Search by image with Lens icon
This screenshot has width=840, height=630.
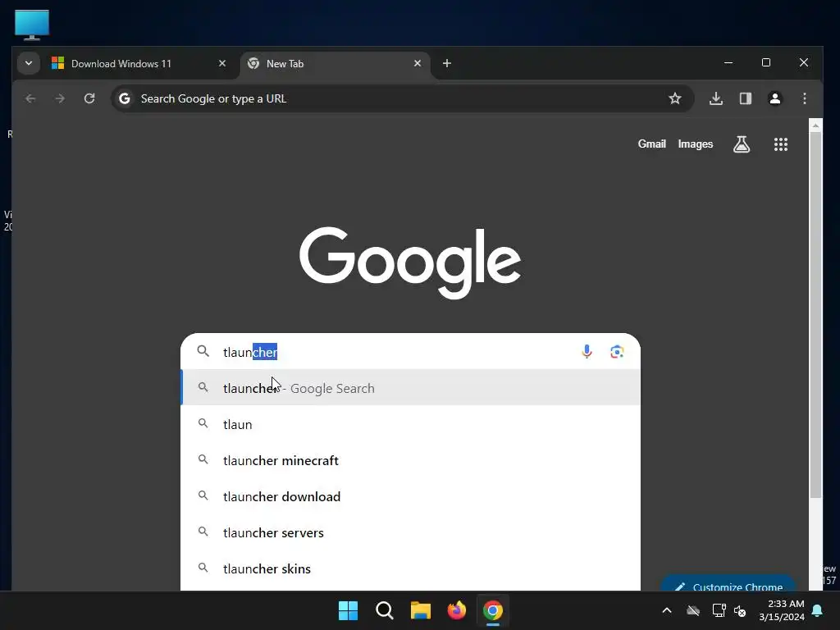coord(617,351)
